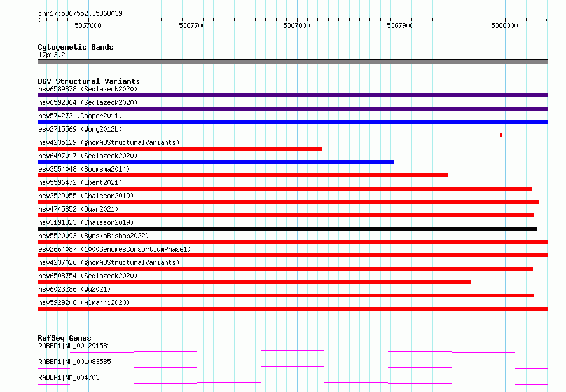Click the chr17:5367552..5368039 coordinates text
This screenshot has height=392, width=566.
[x=80, y=13]
